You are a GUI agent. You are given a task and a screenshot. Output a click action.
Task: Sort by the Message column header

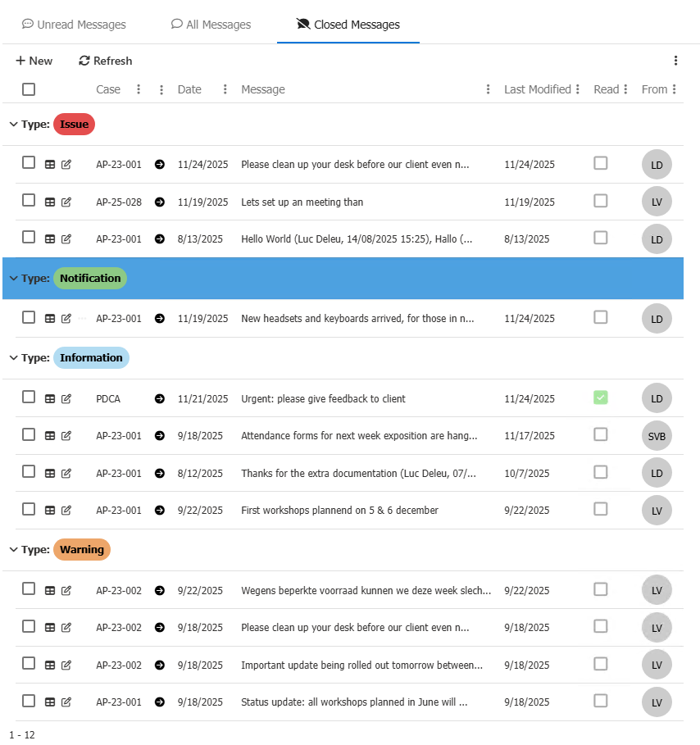point(263,89)
